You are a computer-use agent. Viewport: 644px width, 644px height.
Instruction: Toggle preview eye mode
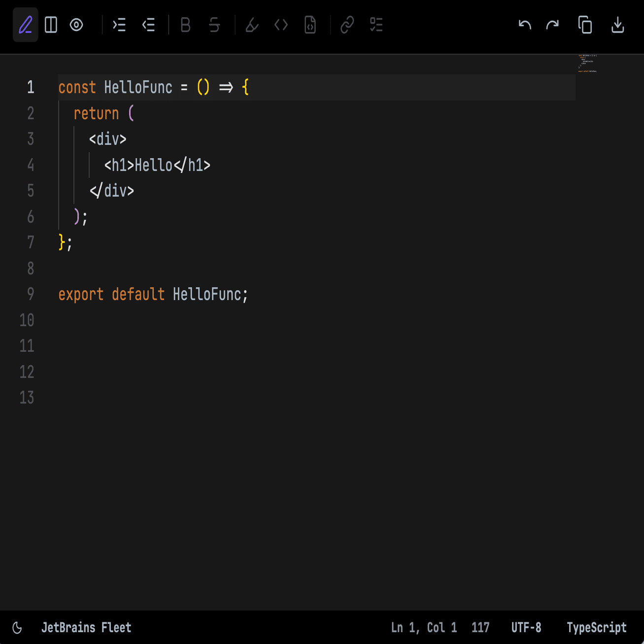tap(76, 25)
